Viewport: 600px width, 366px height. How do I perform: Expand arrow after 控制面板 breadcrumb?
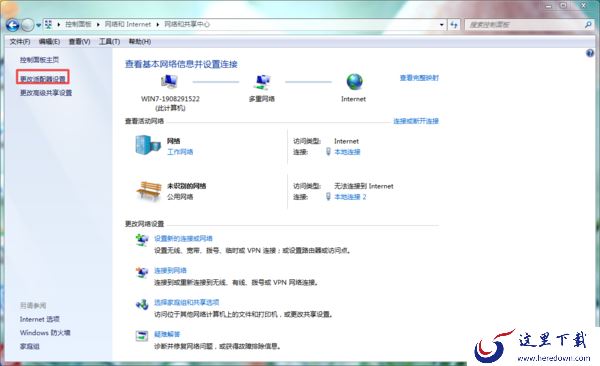click(x=98, y=25)
